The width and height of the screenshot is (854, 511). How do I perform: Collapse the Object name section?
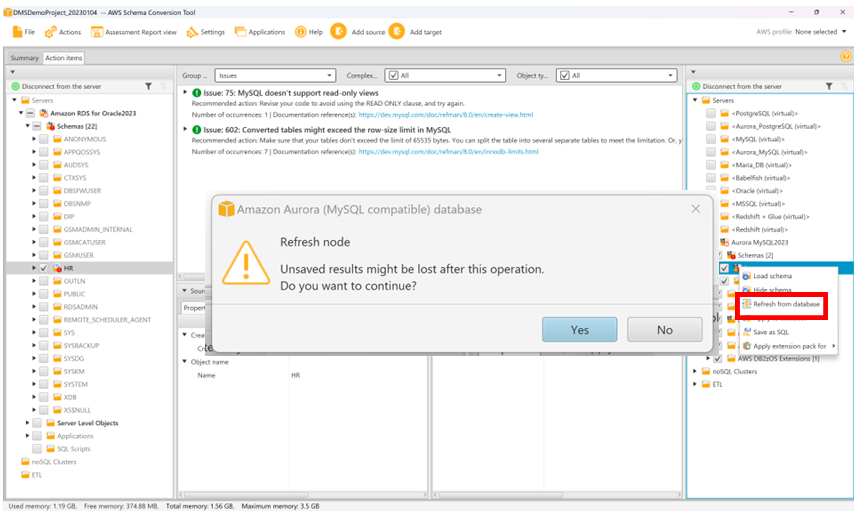tap(185, 362)
